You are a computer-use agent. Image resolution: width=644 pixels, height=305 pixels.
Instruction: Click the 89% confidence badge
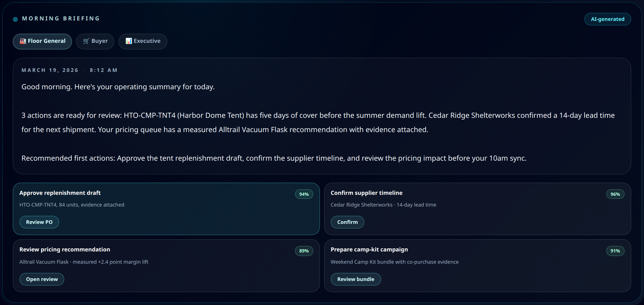point(304,251)
